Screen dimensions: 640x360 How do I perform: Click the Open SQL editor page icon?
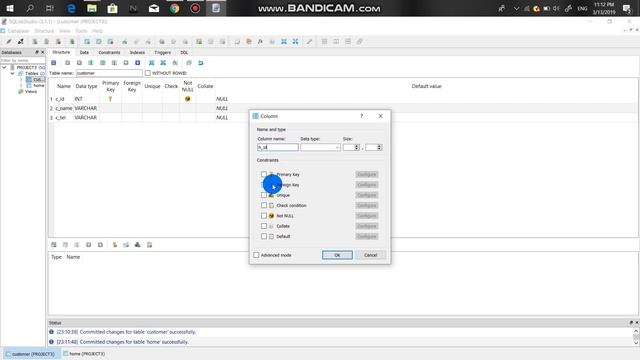(x=237, y=42)
